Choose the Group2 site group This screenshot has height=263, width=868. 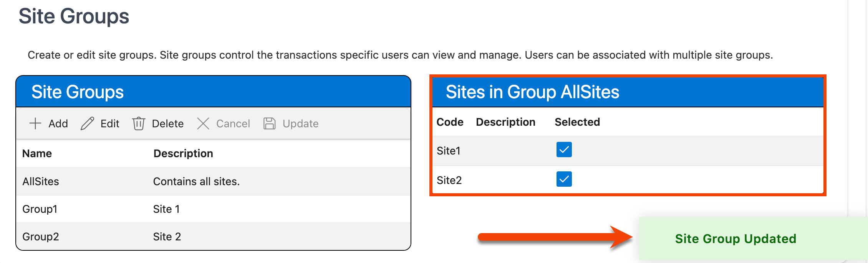pos(41,237)
